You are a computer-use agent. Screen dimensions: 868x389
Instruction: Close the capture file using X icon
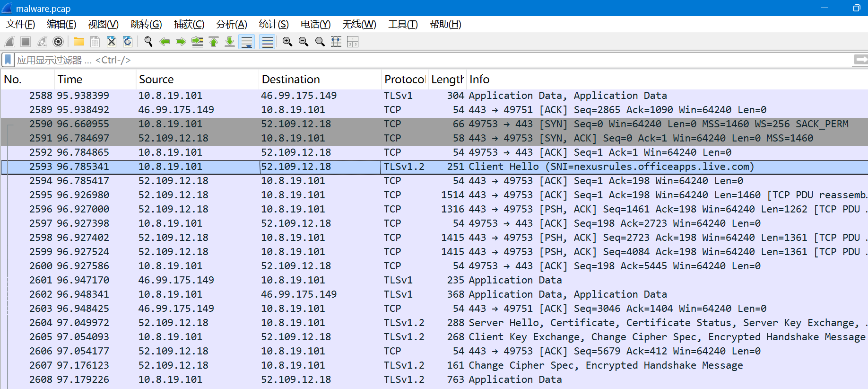point(112,42)
